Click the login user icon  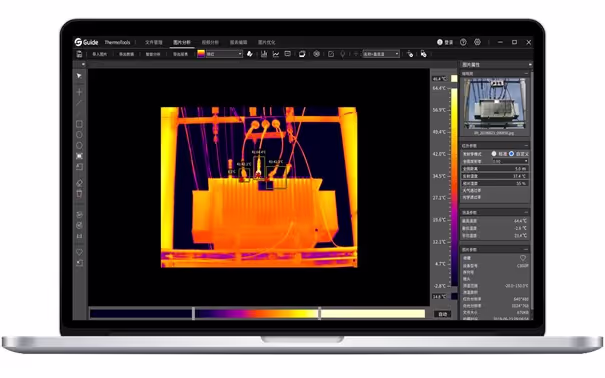[439, 42]
